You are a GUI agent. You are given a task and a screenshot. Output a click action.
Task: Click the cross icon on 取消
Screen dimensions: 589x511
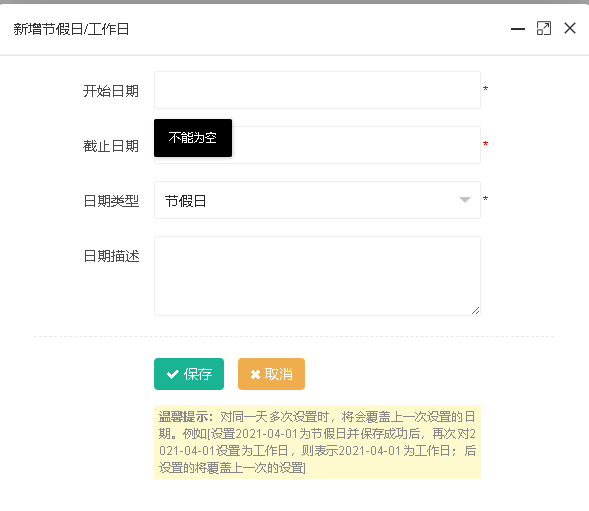255,375
